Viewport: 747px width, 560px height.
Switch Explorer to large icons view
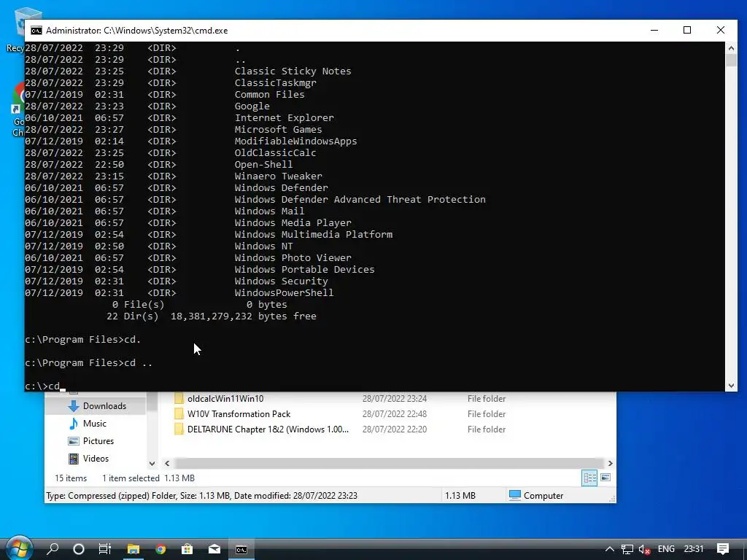[x=605, y=478]
